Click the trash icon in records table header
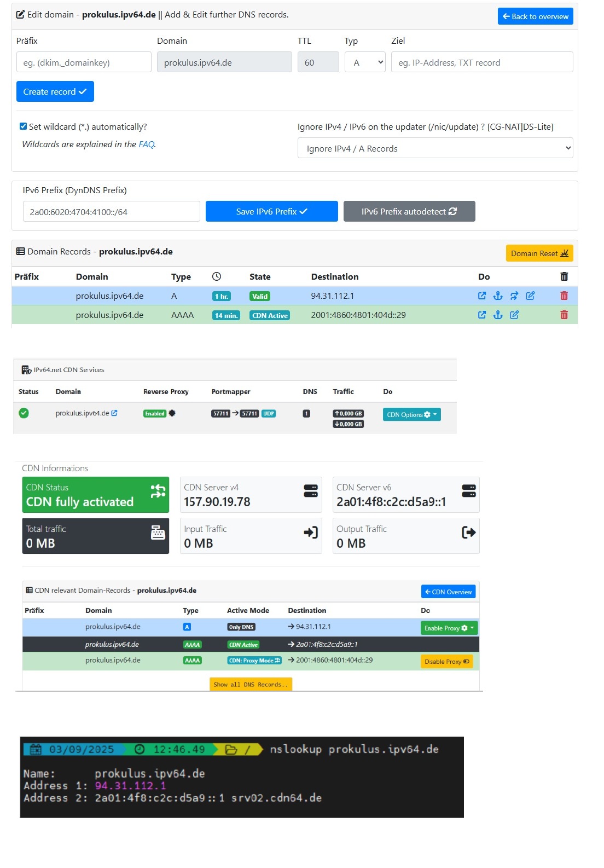The width and height of the screenshot is (604, 868). pyautogui.click(x=564, y=277)
